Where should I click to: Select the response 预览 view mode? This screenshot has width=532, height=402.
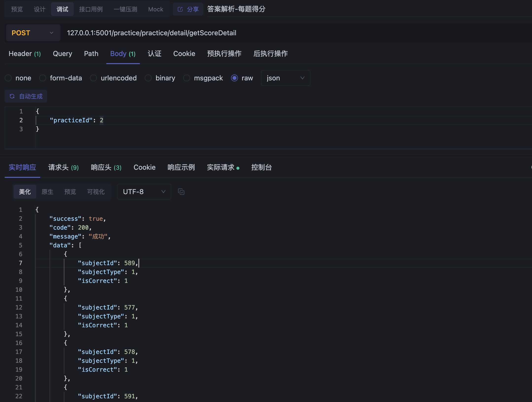(70, 192)
